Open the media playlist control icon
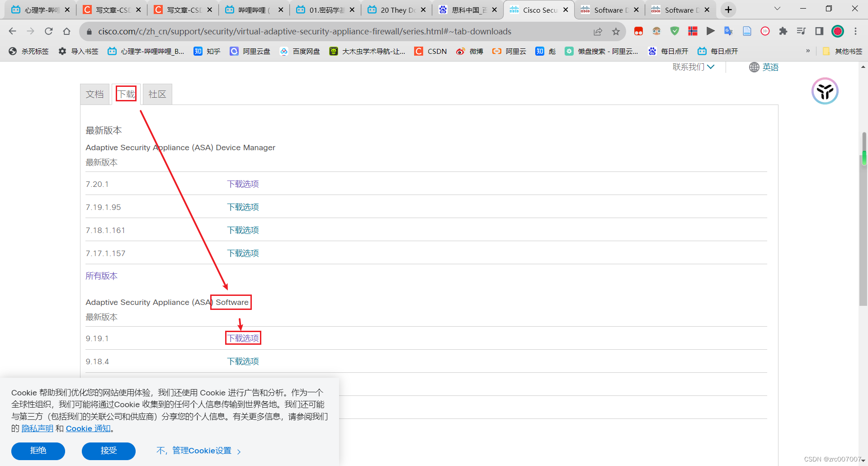 tap(801, 31)
